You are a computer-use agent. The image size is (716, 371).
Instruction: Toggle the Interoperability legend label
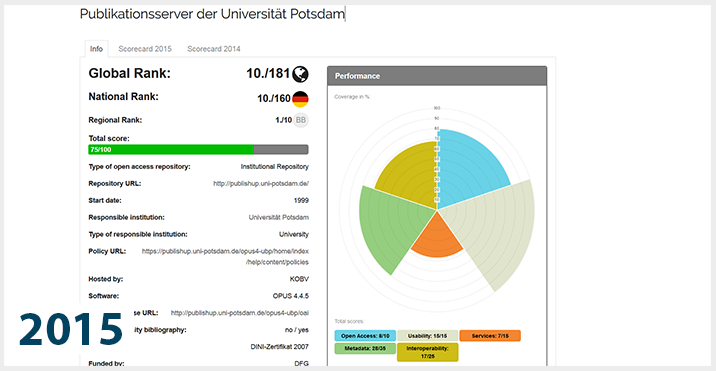pyautogui.click(x=427, y=352)
